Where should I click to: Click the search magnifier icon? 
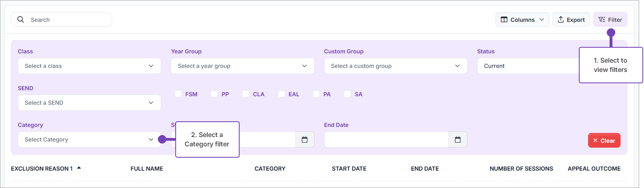tap(21, 19)
